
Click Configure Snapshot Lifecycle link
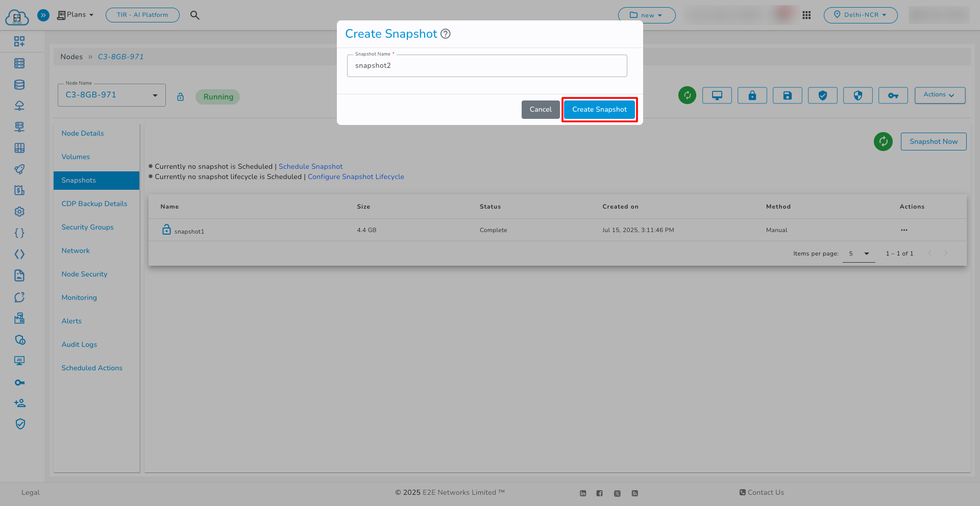(356, 176)
